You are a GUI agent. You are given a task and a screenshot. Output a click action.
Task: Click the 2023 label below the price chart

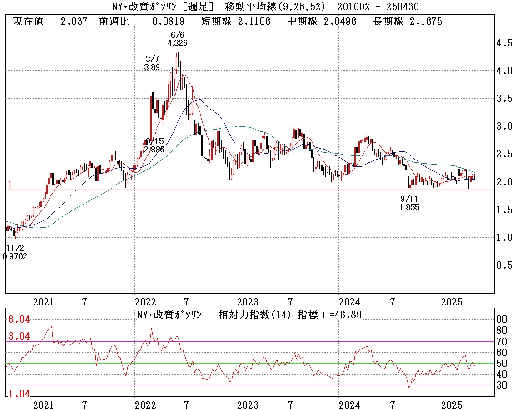248,302
